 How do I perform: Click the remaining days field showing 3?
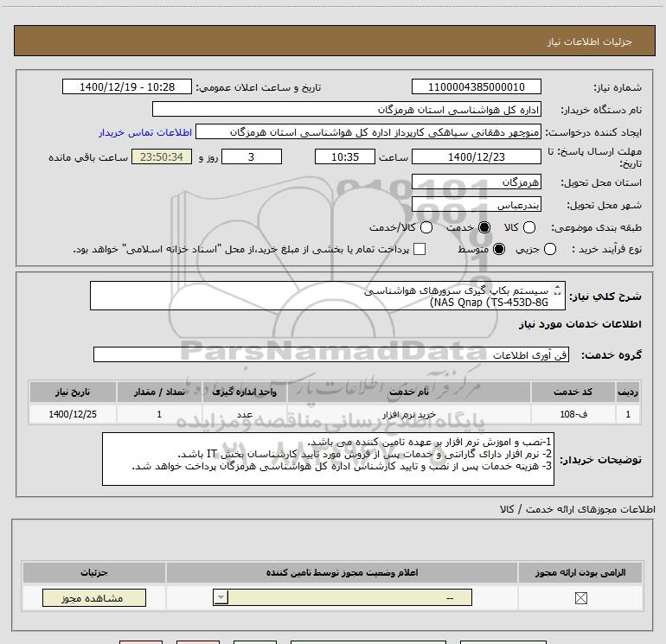[x=252, y=157]
